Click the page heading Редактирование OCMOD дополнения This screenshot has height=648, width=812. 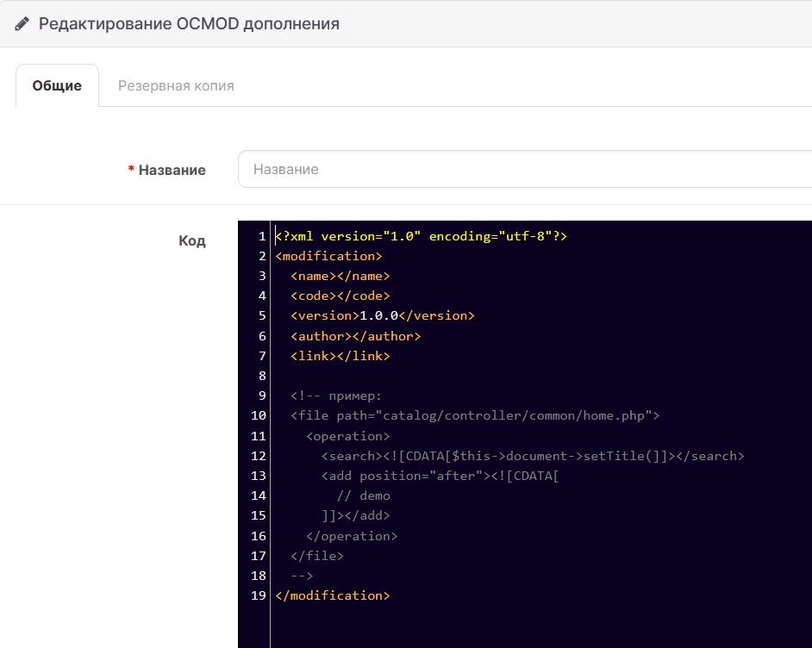(x=189, y=24)
